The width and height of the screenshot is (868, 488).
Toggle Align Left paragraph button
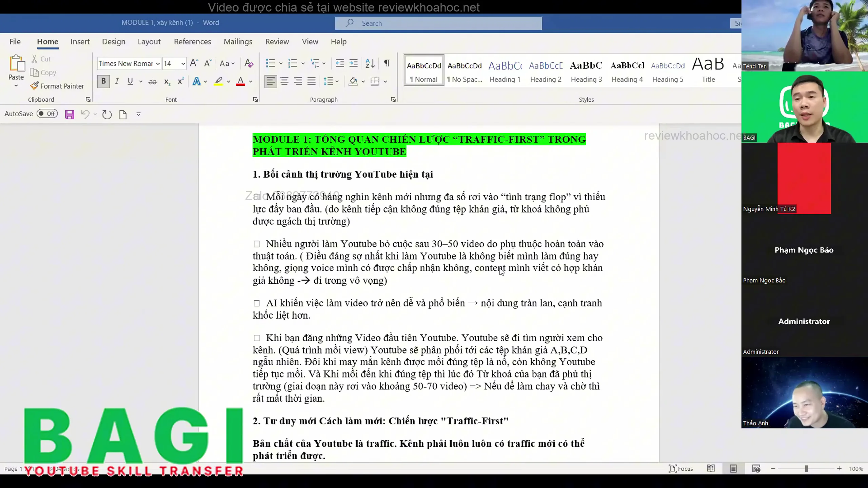pyautogui.click(x=270, y=81)
